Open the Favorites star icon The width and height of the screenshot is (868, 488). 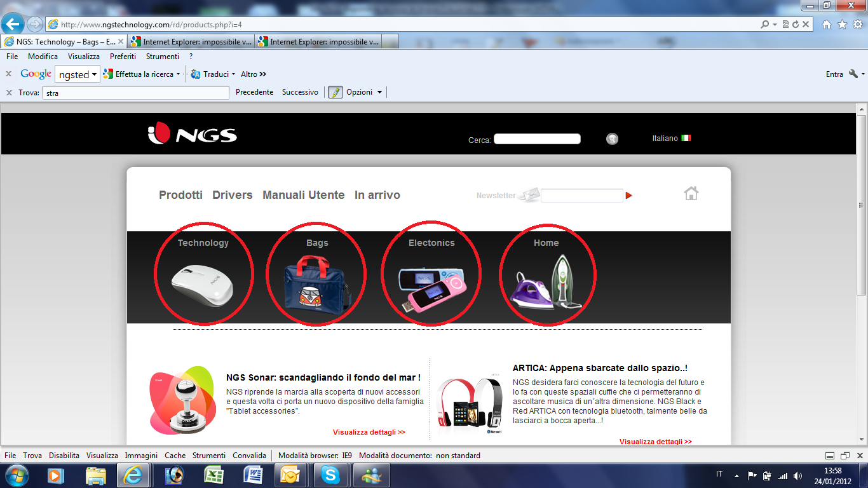point(842,24)
